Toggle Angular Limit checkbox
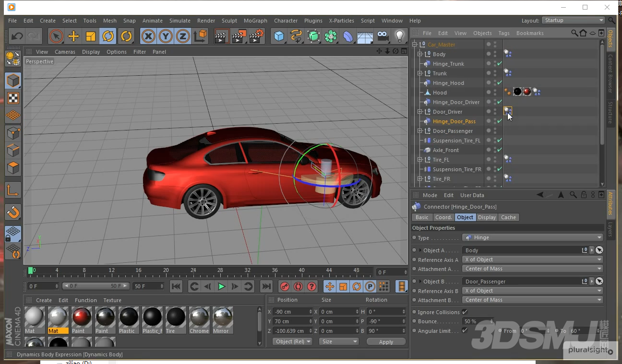The image size is (622, 364). (x=465, y=330)
